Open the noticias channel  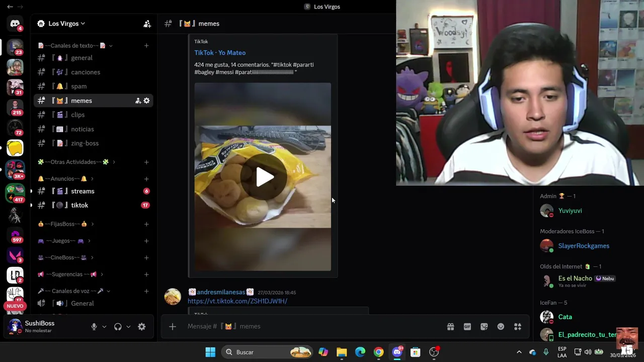point(93,129)
